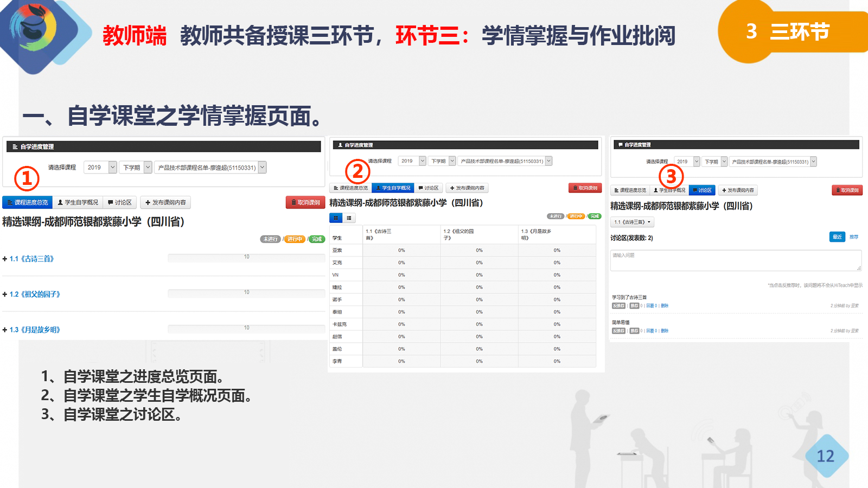Click 推荐 tag under 简单易懂 post

pos(634,331)
